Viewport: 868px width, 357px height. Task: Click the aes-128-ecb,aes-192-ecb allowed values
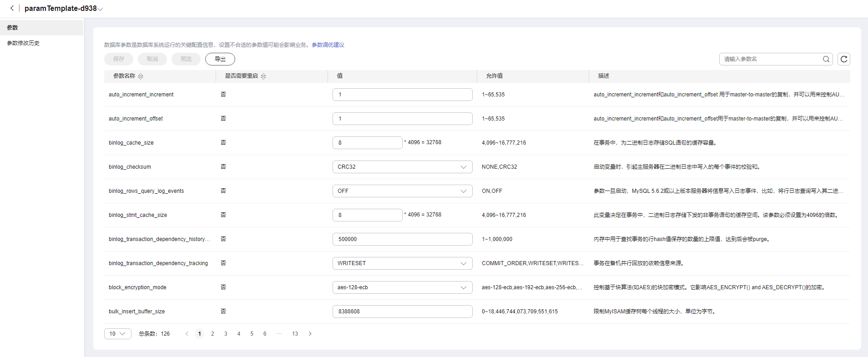coord(532,287)
